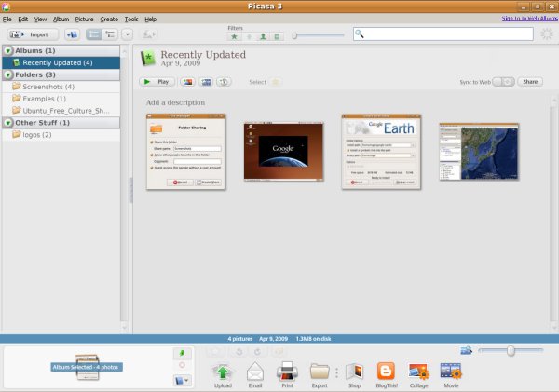The height and width of the screenshot is (392, 559).
Task: Click the search input field
Action: click(443, 34)
